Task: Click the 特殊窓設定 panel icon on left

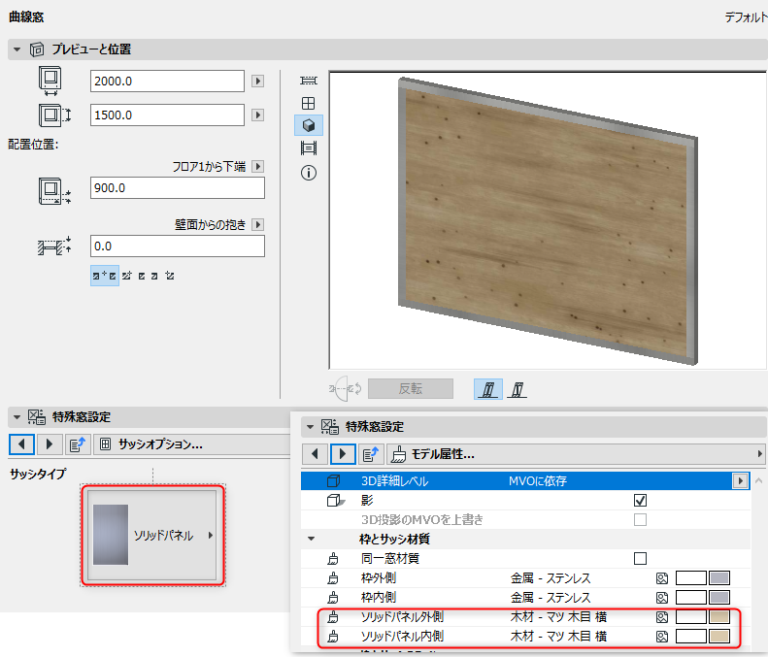Action: click(36, 417)
